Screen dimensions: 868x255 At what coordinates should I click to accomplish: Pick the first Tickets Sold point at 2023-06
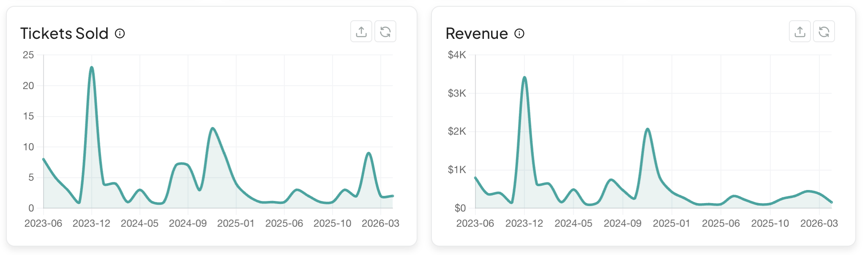(44, 159)
